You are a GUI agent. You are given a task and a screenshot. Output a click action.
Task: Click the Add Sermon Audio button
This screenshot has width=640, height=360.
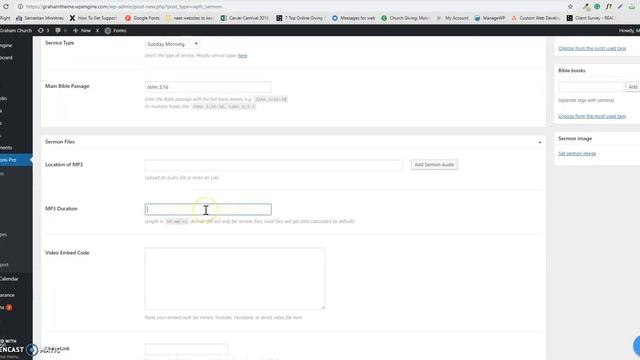pyautogui.click(x=434, y=164)
